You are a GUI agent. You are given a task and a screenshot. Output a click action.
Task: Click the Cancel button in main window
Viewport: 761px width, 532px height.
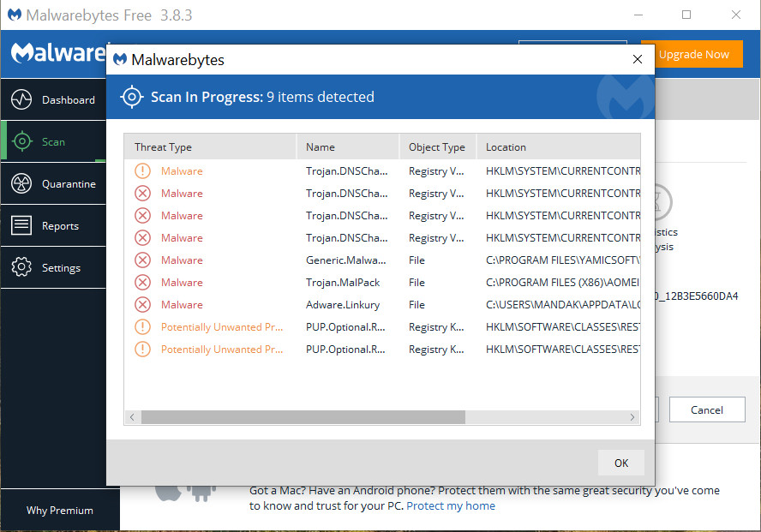click(x=707, y=409)
